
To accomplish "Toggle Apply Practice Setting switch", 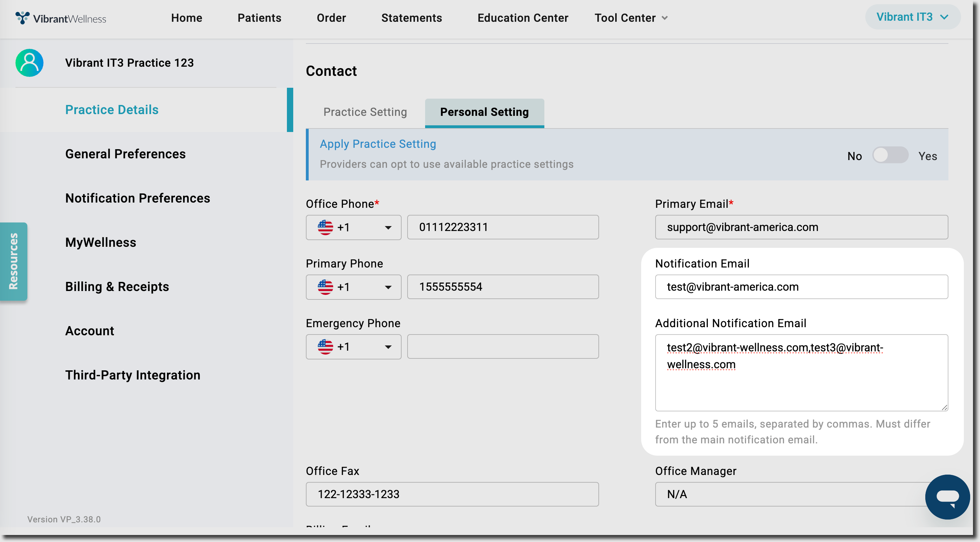I will 890,155.
